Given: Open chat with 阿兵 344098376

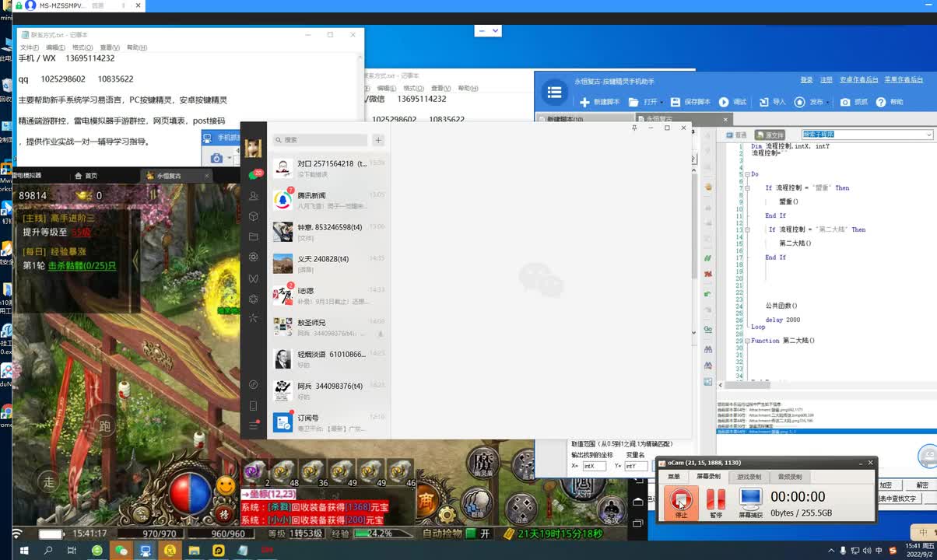Looking at the screenshot, I should tap(328, 391).
